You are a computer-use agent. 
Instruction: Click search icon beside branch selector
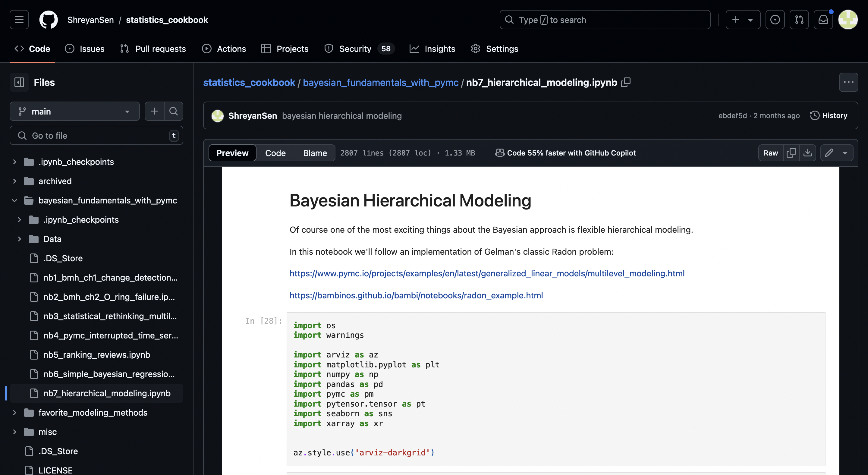tap(174, 111)
